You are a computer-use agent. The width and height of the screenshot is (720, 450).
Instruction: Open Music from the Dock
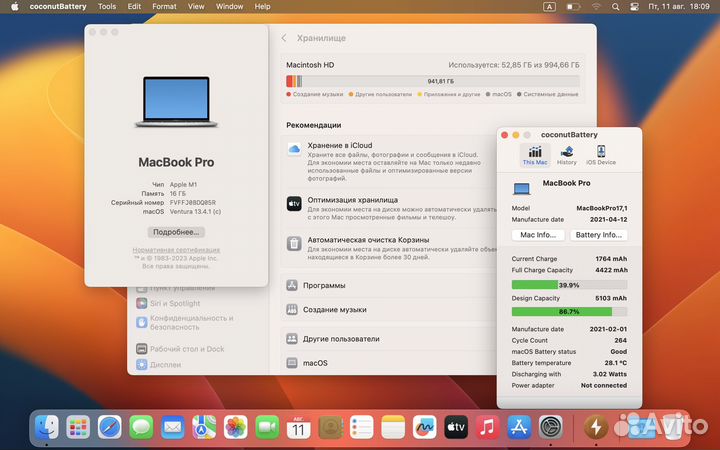(x=487, y=428)
